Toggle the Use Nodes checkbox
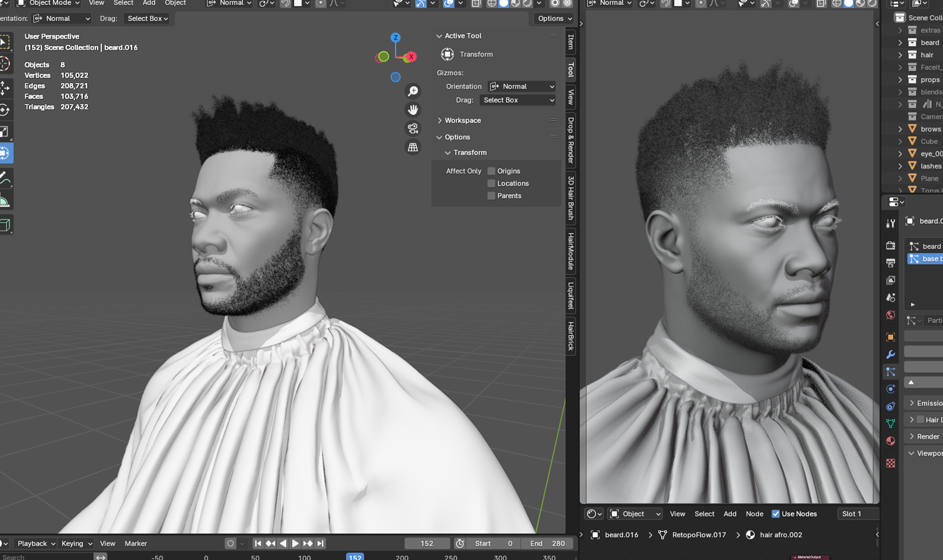The image size is (943, 560). tap(776, 514)
